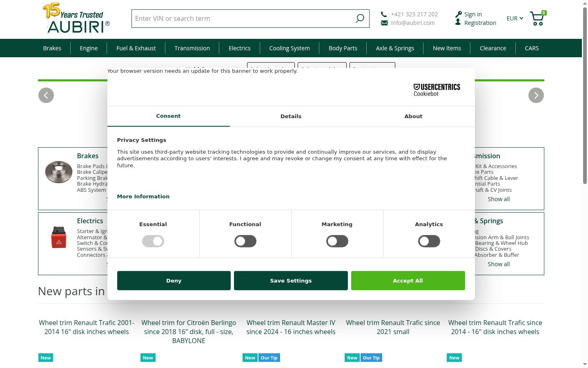
Task: Click the Usercentrics Cookiebot logo
Action: tap(437, 90)
